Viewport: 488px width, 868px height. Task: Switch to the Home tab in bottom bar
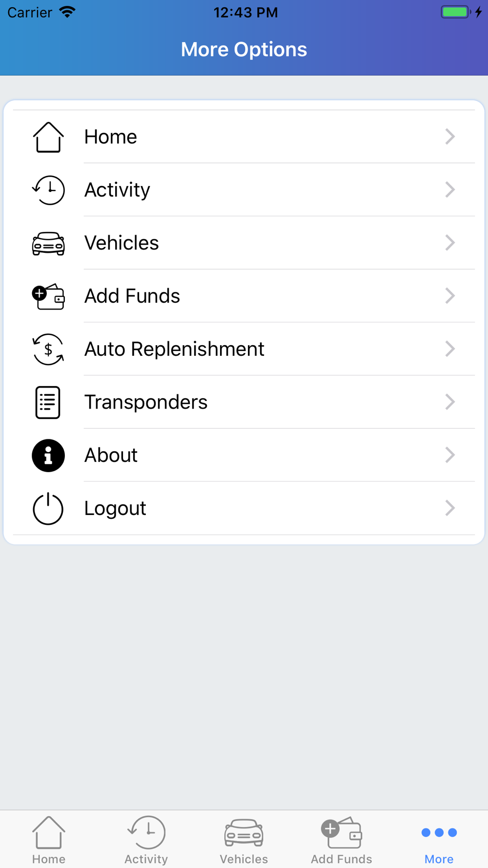click(49, 840)
